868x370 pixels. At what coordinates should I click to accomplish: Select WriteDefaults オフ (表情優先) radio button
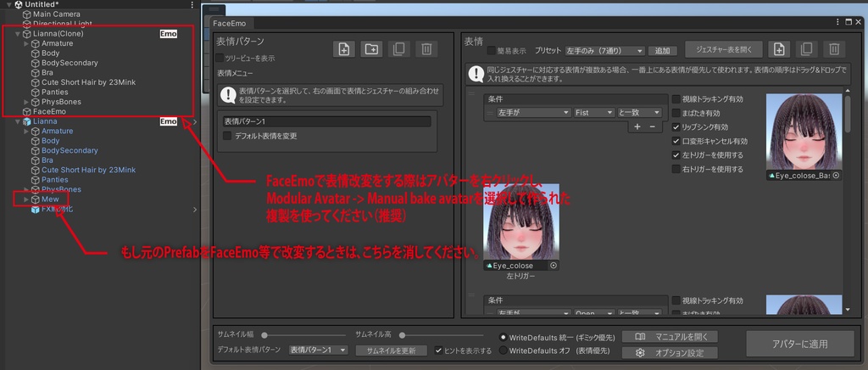504,350
